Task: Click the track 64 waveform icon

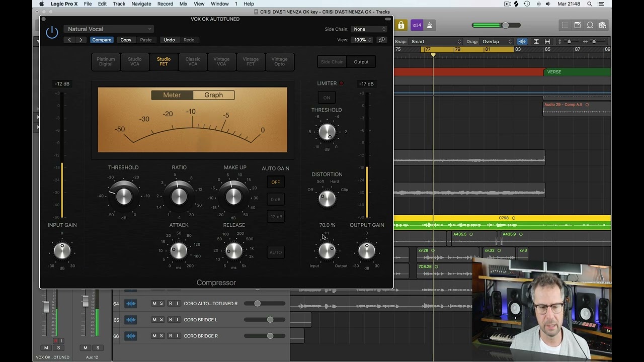Action: tap(130, 304)
